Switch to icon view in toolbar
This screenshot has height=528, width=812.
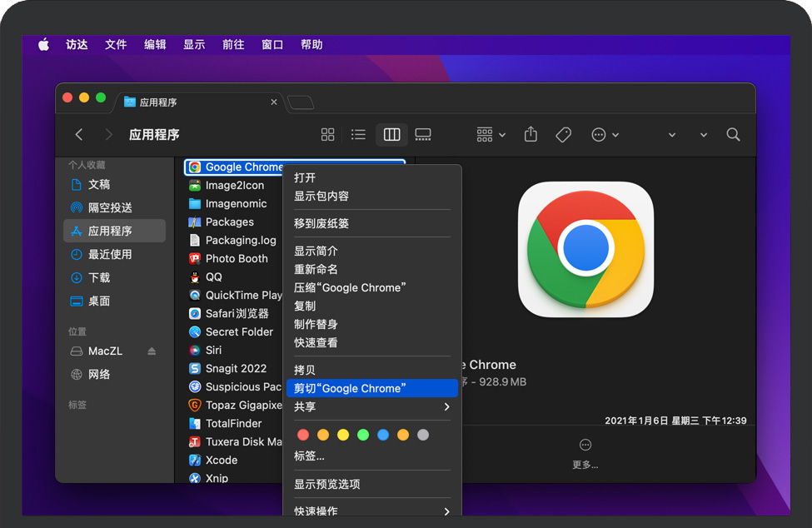327,135
